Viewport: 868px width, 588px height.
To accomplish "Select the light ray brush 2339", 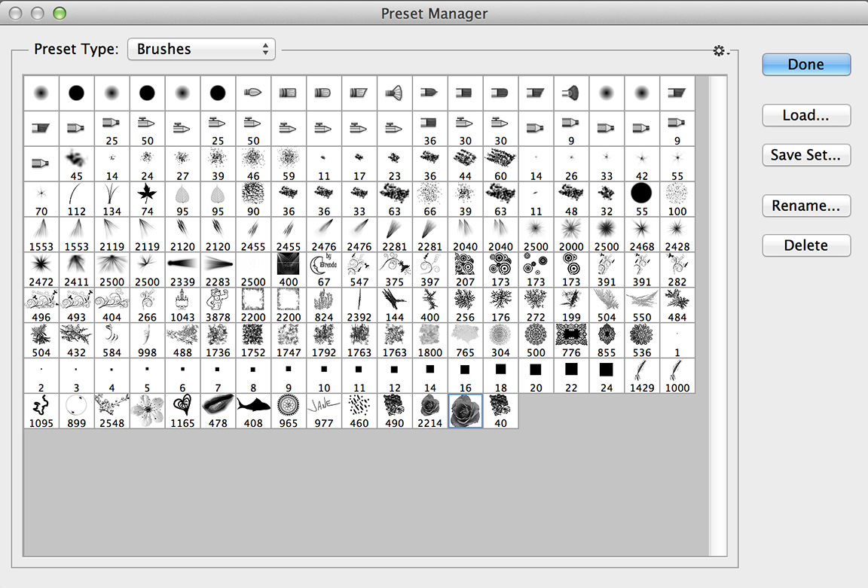I will (x=182, y=270).
